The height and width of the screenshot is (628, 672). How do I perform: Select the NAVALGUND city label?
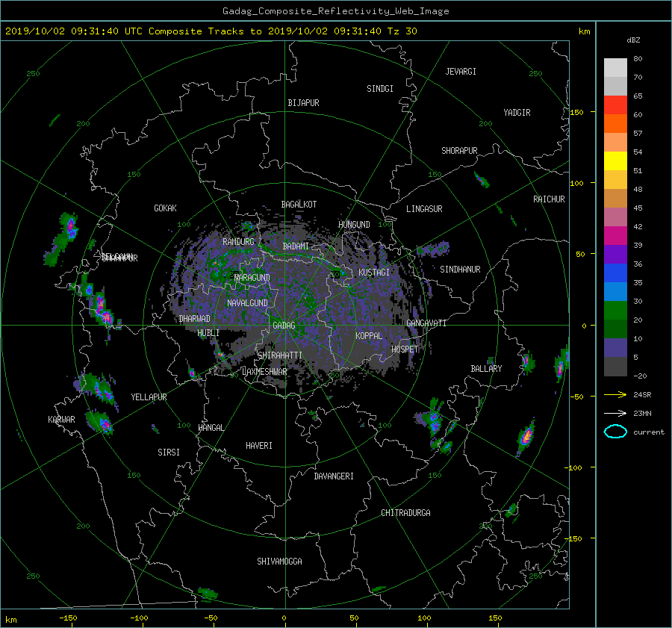pyautogui.click(x=247, y=303)
